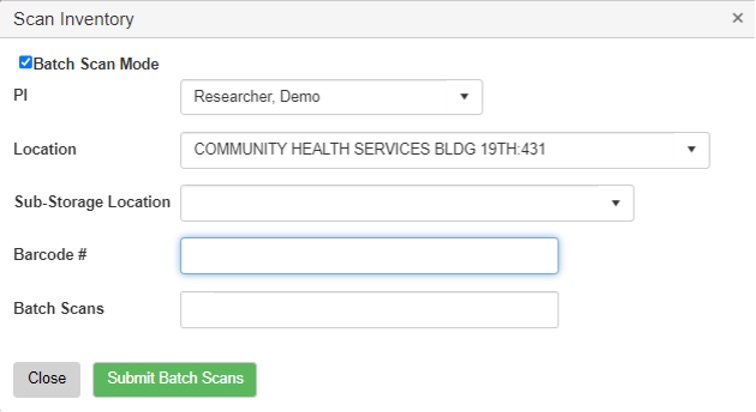
Task: Close the Scan Inventory dialog with X
Action: click(x=737, y=18)
